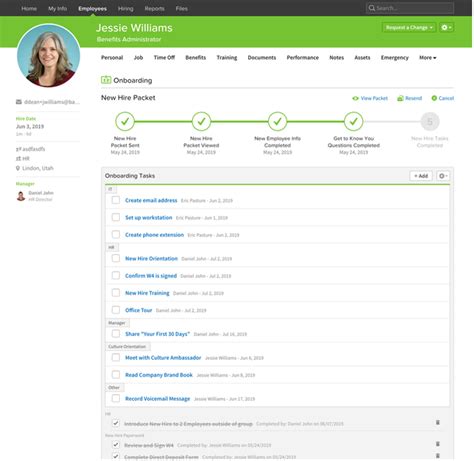Open the profile settings gear in header
Screen dimensions: 474x461
click(446, 27)
